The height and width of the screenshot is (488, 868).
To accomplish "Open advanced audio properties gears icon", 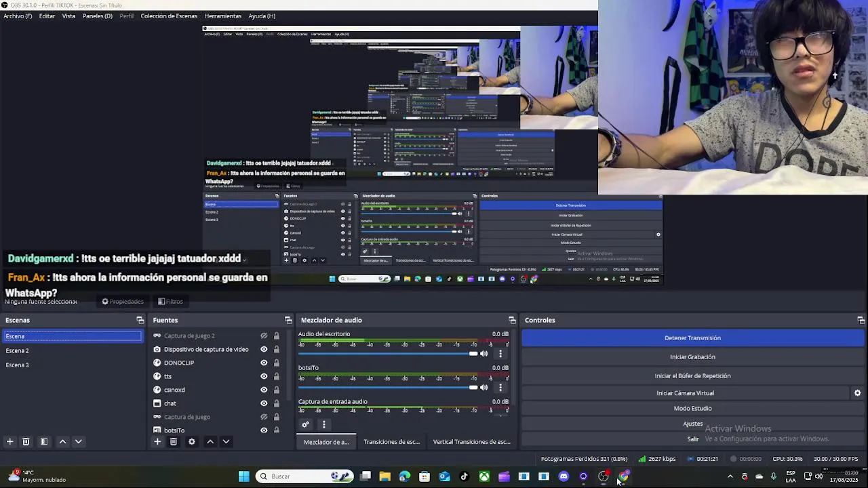I will coord(305,424).
